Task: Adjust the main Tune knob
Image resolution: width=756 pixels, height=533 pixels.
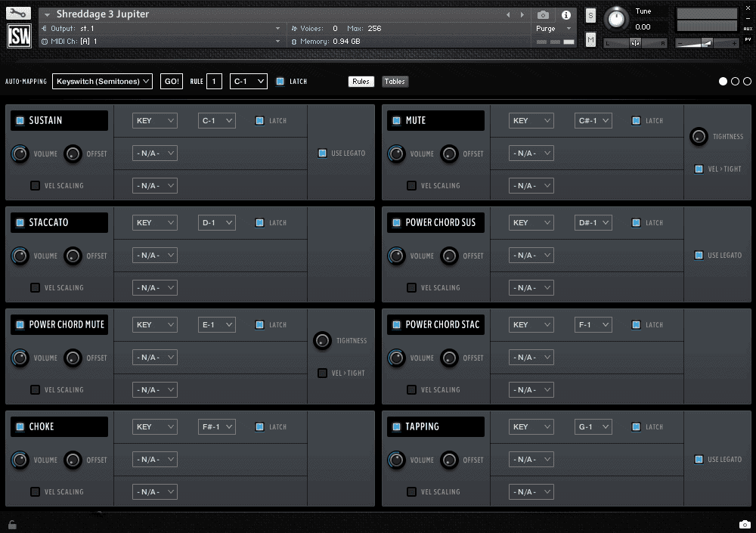Action: (616, 19)
